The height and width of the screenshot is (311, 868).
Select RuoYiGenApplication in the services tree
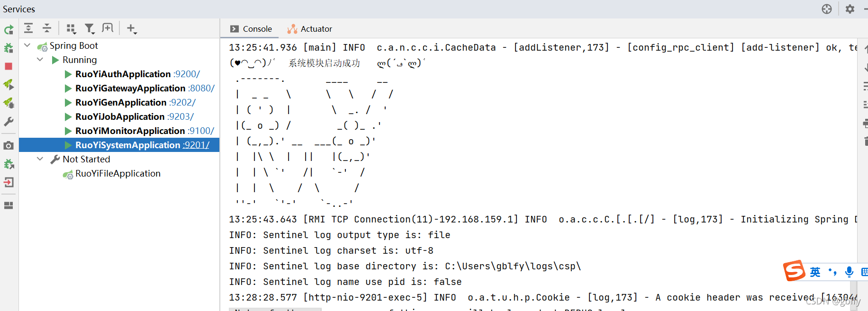(x=121, y=102)
